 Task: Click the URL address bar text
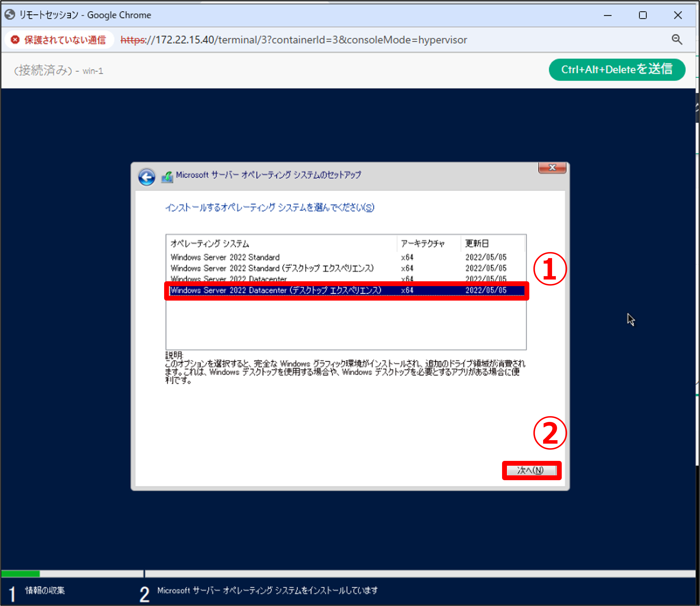(293, 40)
